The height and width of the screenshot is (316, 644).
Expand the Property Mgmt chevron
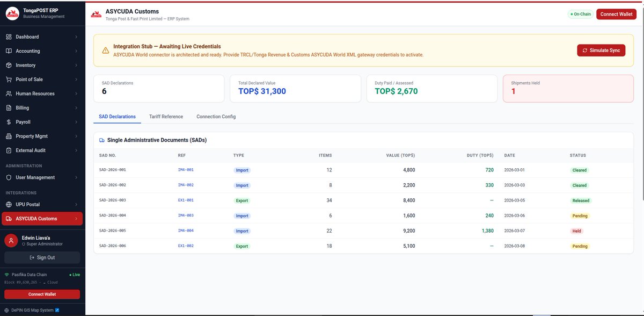pos(76,137)
